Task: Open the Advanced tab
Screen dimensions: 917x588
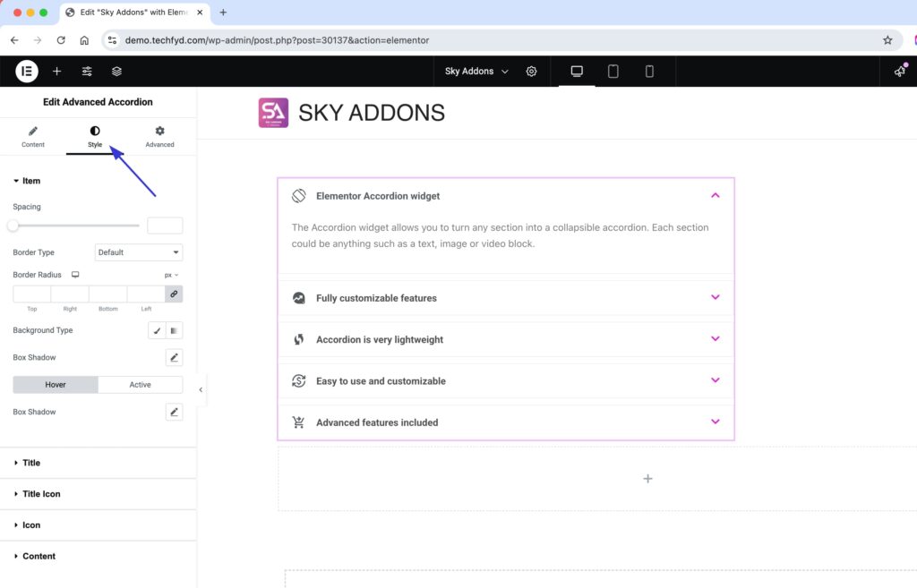Action: pos(159,137)
